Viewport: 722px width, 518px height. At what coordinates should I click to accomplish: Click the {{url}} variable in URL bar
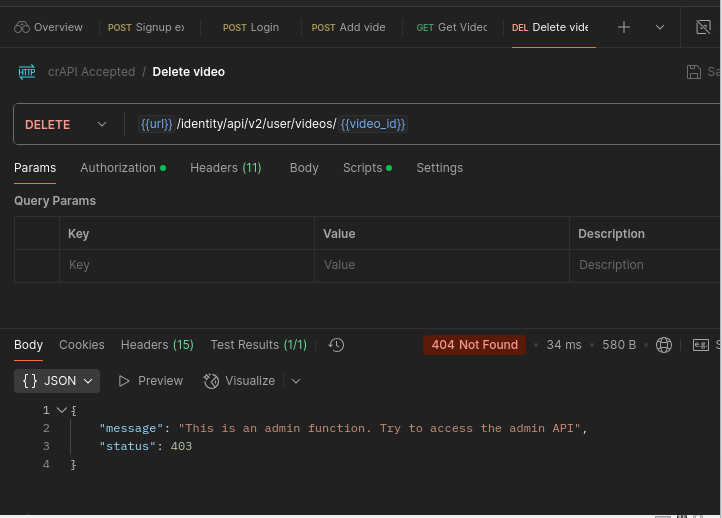156,124
